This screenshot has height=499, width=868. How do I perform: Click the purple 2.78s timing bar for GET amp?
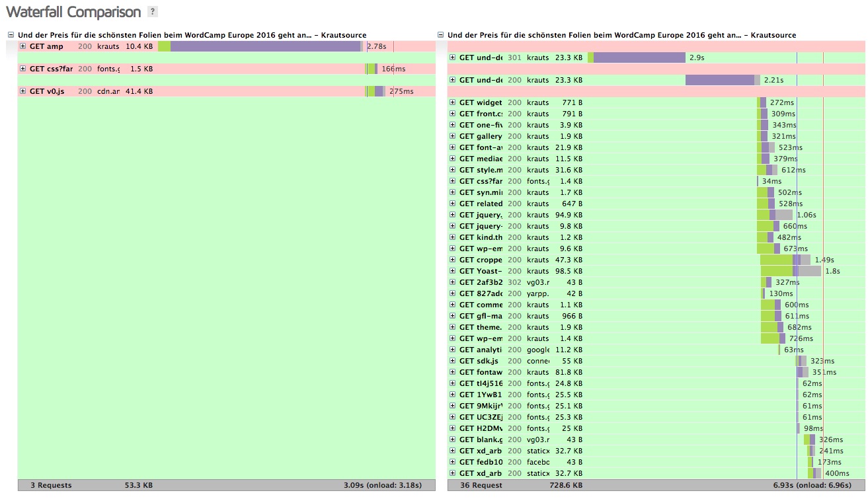click(265, 46)
